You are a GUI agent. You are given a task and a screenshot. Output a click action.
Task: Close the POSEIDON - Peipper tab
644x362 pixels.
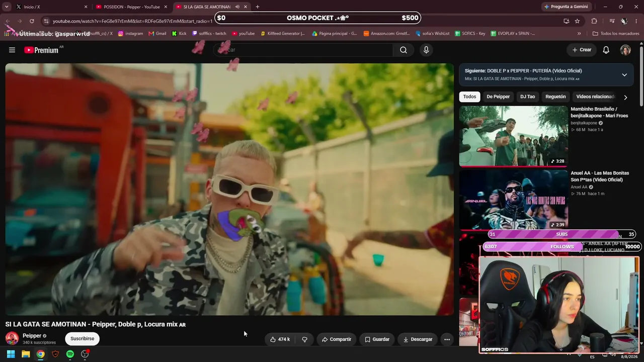tap(166, 7)
